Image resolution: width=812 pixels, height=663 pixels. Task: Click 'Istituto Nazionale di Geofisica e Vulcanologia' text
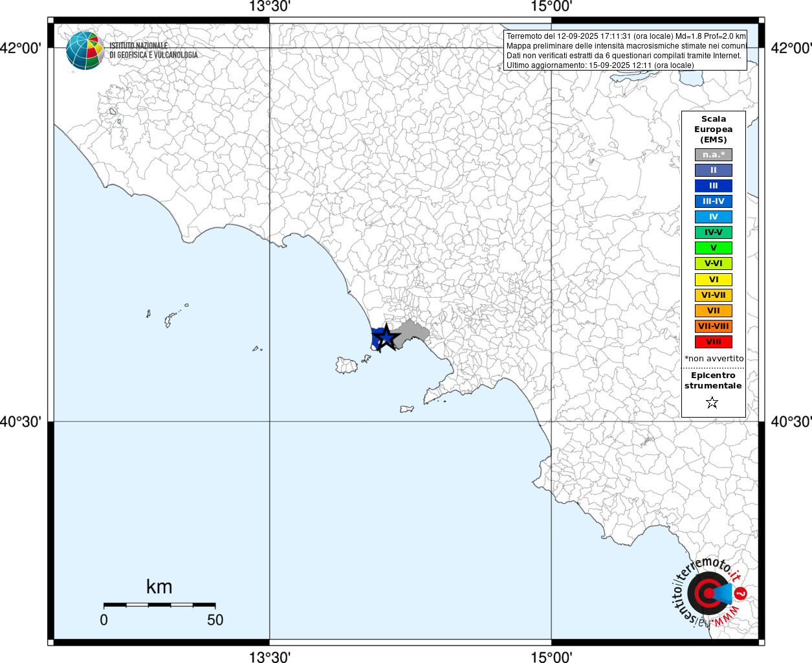153,51
